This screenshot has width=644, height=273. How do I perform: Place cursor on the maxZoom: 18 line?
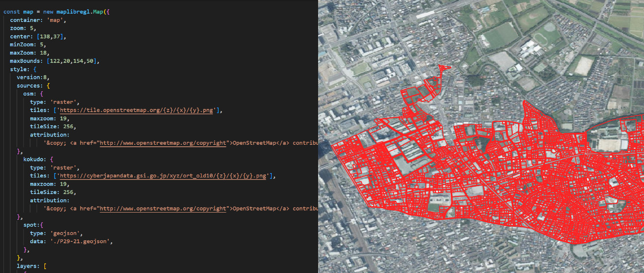coord(29,53)
